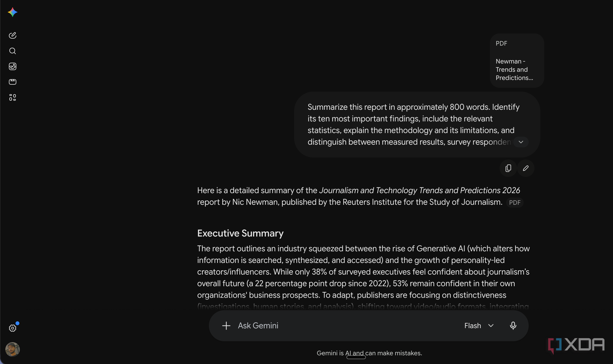Open the apps grid sidebar icon
The width and height of the screenshot is (613, 364).
click(13, 97)
